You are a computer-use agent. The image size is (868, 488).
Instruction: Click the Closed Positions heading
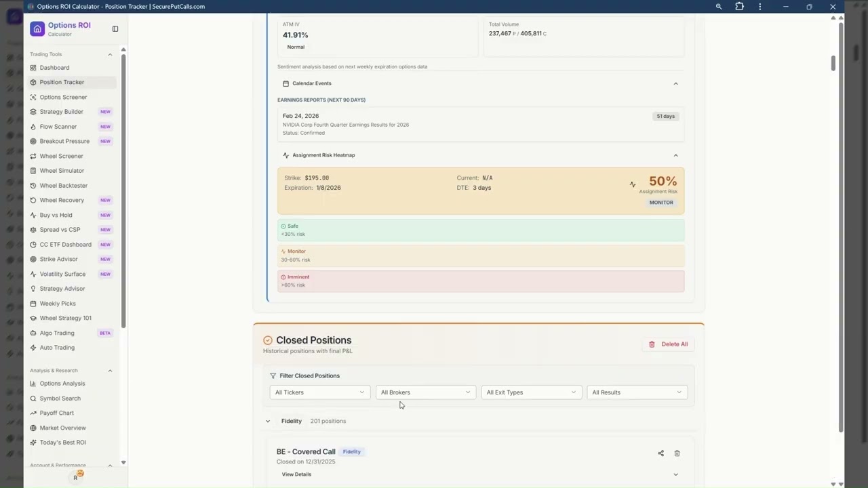[313, 340]
